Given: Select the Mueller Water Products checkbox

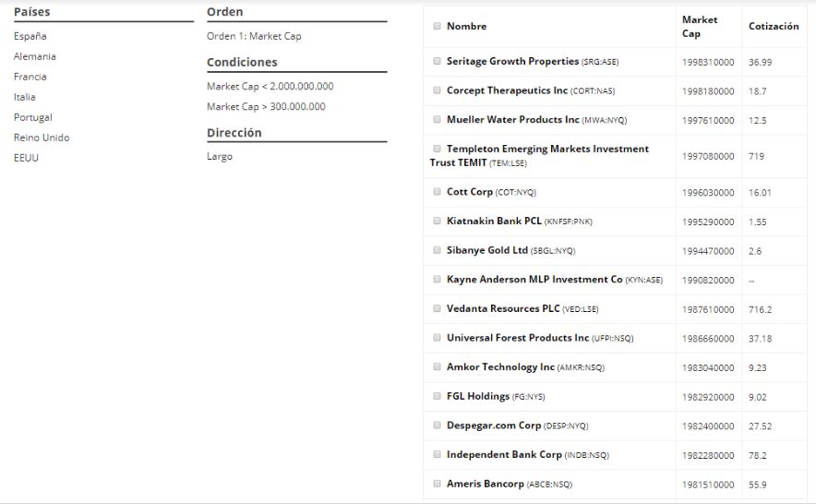Looking at the screenshot, I should [x=438, y=120].
